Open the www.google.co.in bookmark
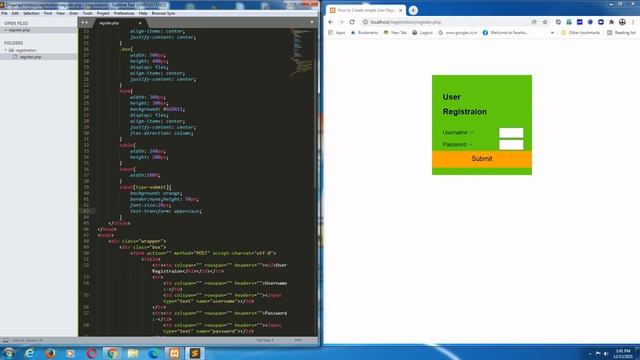 pyautogui.click(x=457, y=33)
